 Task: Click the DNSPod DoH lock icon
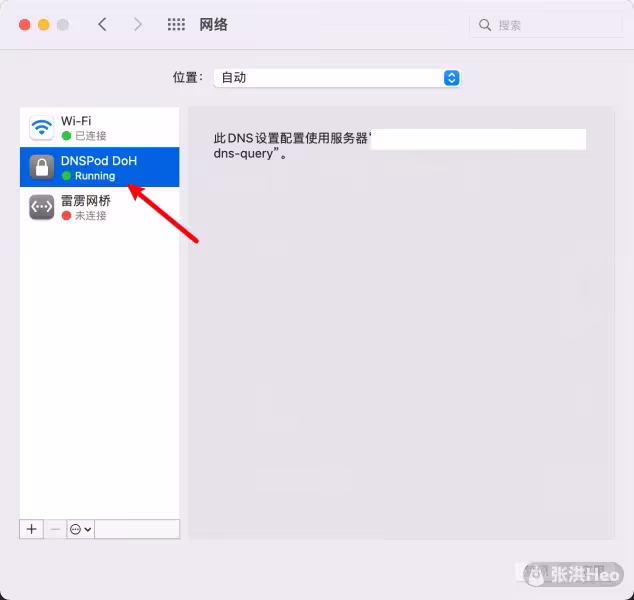[x=41, y=167]
